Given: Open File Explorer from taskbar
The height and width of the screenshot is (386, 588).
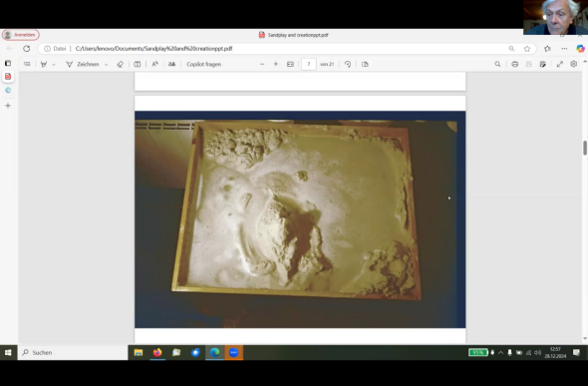Looking at the screenshot, I should [139, 353].
